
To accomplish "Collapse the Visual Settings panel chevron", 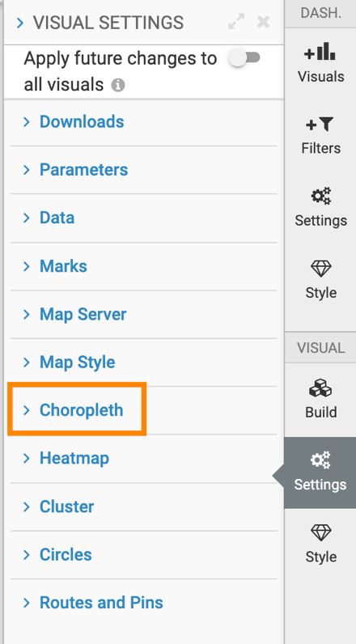I will click(x=20, y=23).
